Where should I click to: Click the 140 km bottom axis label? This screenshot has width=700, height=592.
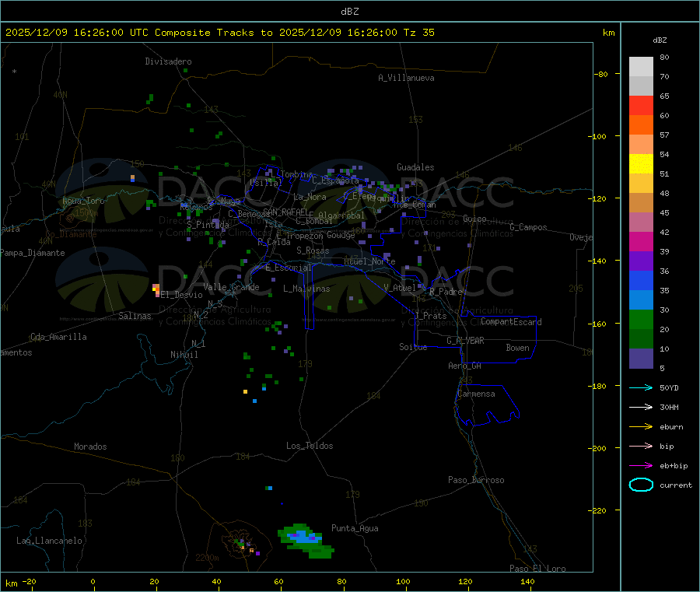click(x=527, y=581)
